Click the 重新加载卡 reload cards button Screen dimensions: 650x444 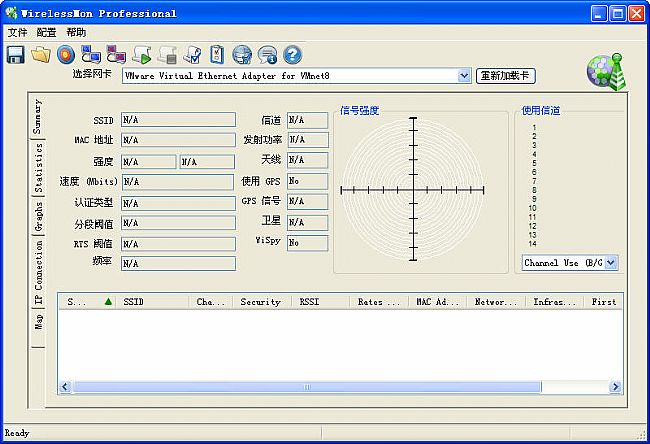(x=505, y=76)
